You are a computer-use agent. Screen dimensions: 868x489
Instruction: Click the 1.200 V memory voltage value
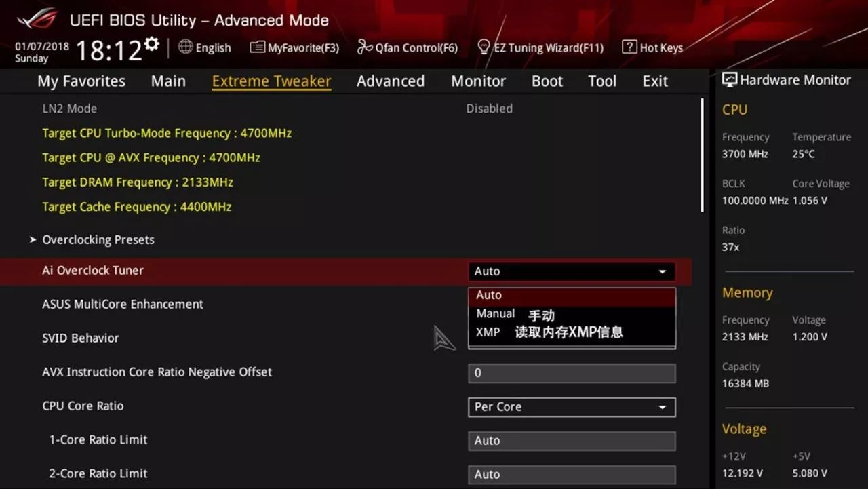click(810, 337)
